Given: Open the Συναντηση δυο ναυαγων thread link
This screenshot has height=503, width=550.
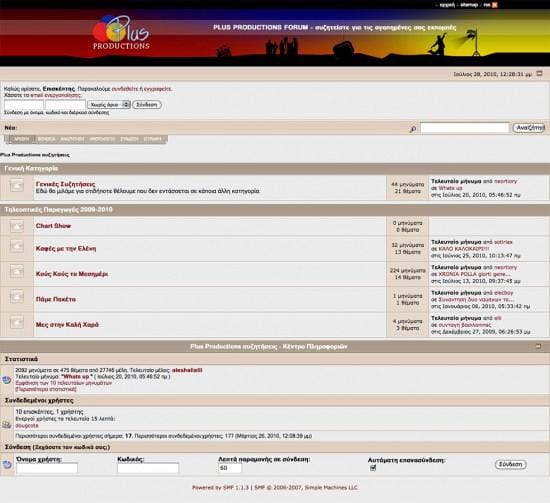Looking at the screenshot, I should tap(476, 299).
